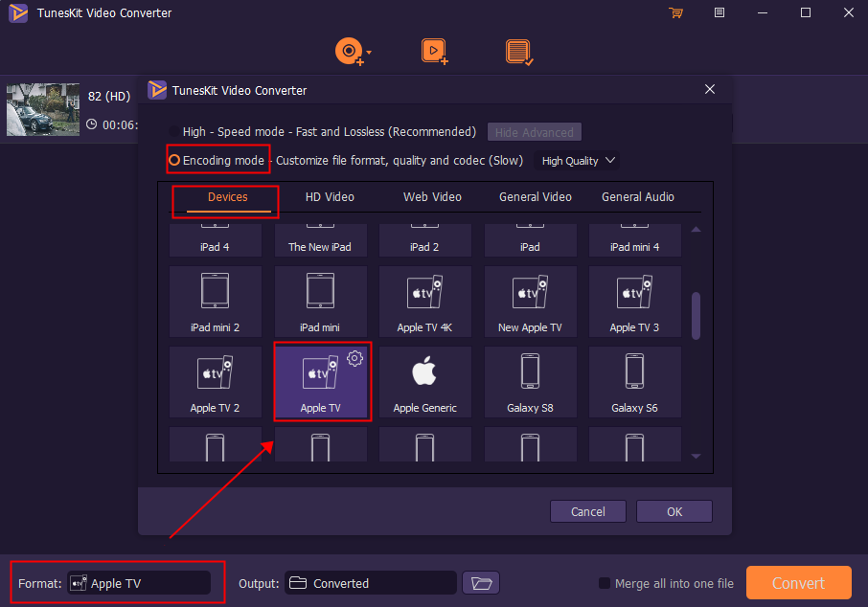
Task: Select the plain iPad preset tile
Action: pos(530,240)
